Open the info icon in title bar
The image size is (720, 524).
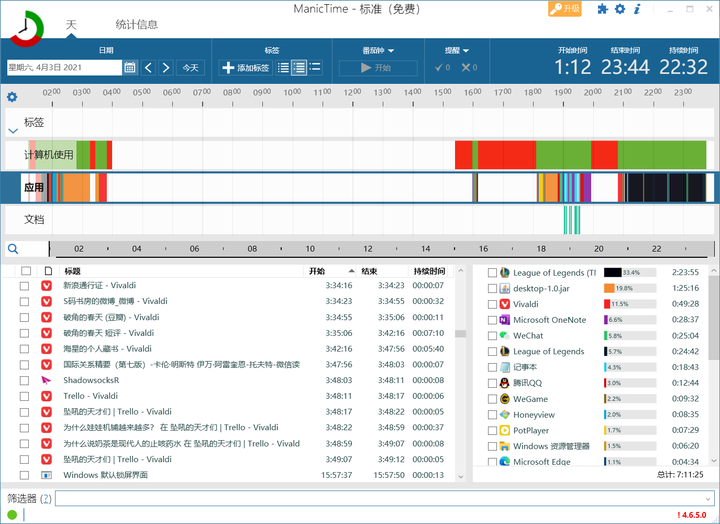pyautogui.click(x=637, y=9)
